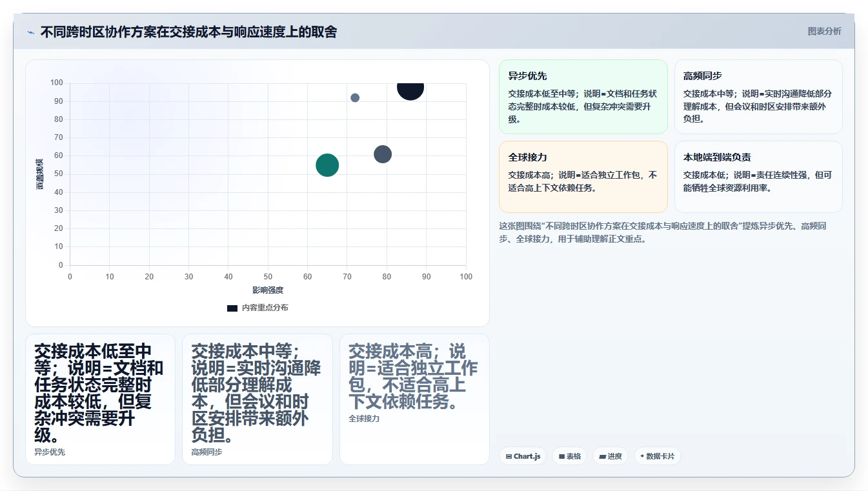868x491 pixels.
Task: Click the Chart.js tag chip
Action: 523,456
